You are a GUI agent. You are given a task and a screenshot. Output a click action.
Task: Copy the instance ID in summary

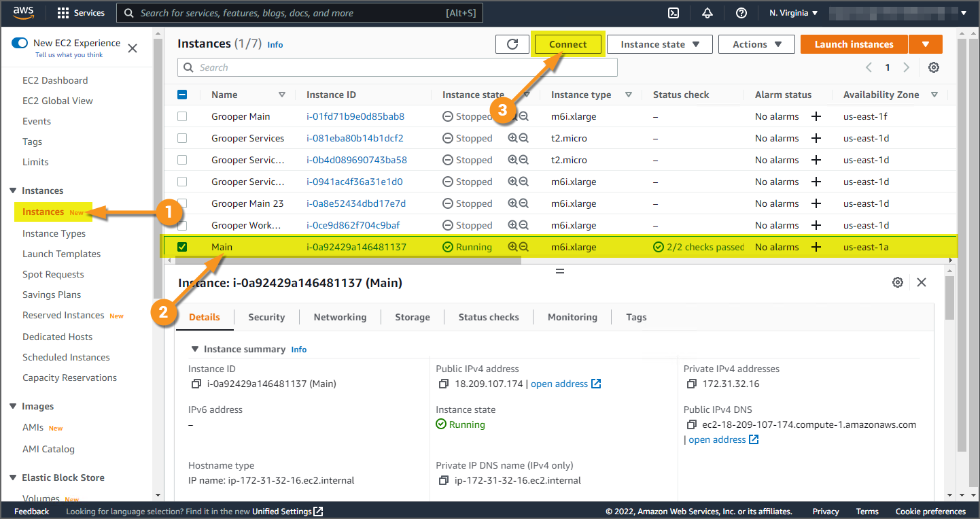[198, 384]
